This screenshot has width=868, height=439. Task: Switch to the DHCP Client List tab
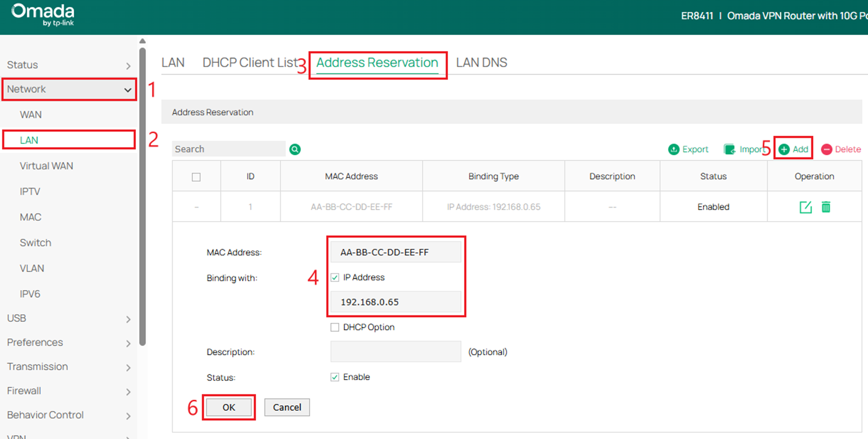[250, 62]
